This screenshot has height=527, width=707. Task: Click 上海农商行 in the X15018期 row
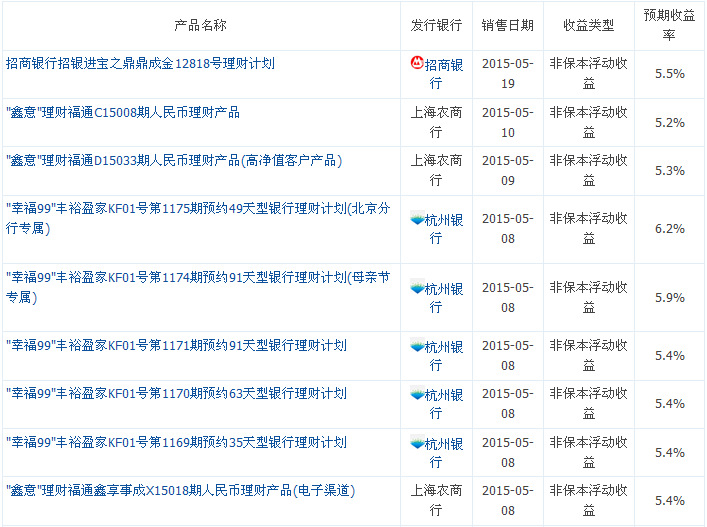tap(436, 500)
